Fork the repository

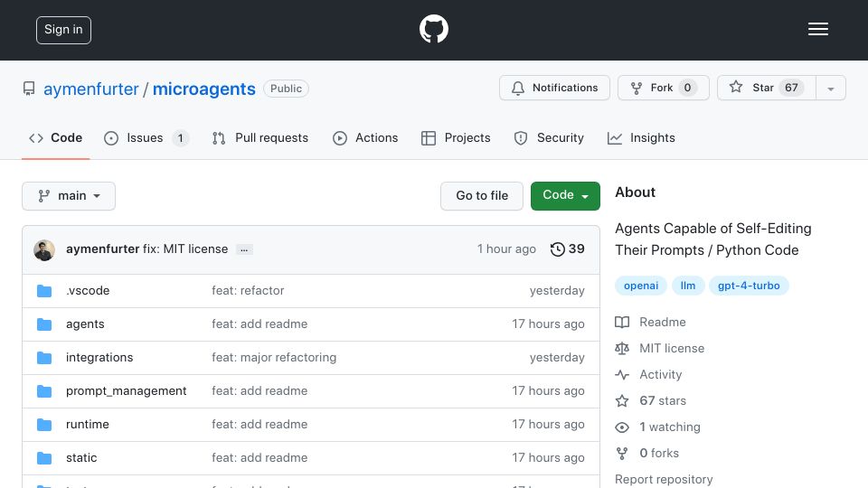[663, 88]
